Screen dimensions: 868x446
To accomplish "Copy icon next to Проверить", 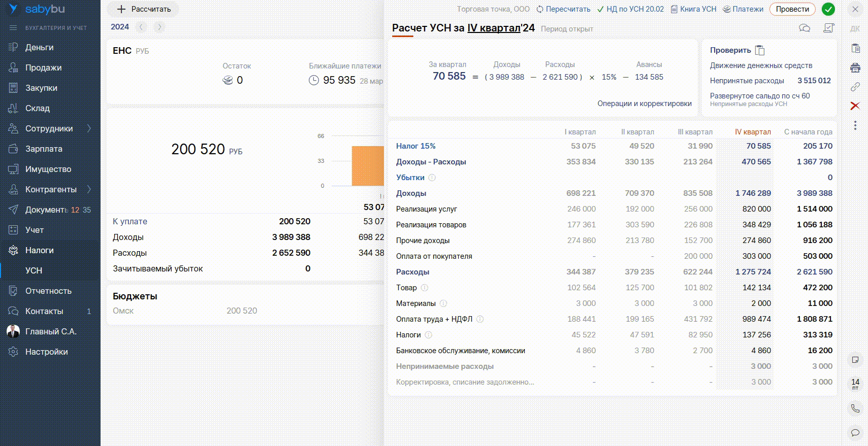I will pyautogui.click(x=760, y=50).
